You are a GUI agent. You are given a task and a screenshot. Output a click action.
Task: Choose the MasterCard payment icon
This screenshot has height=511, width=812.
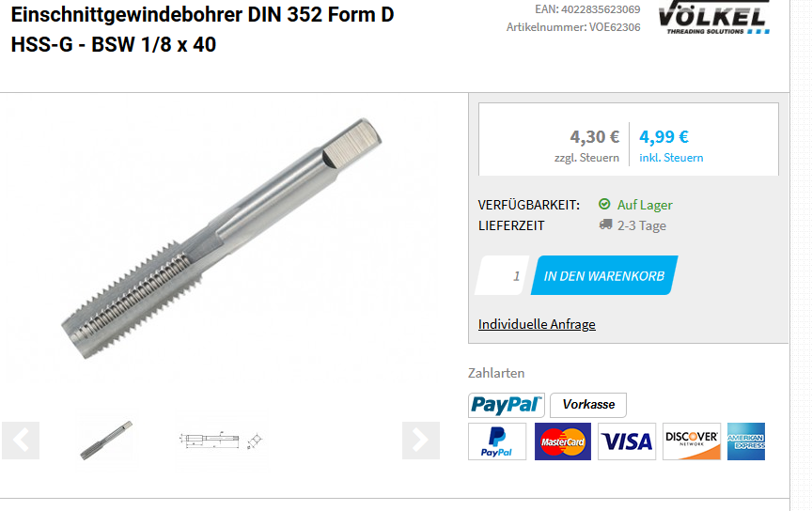(x=562, y=441)
